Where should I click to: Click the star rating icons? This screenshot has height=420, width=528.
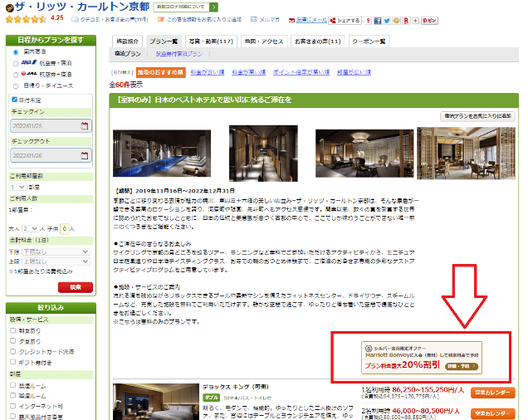pyautogui.click(x=27, y=19)
